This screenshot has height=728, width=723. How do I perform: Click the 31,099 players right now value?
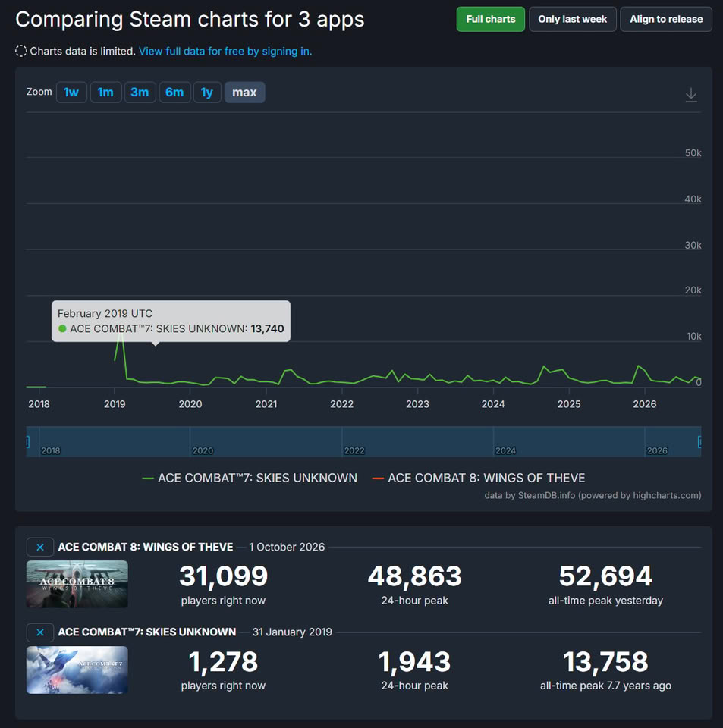223,576
